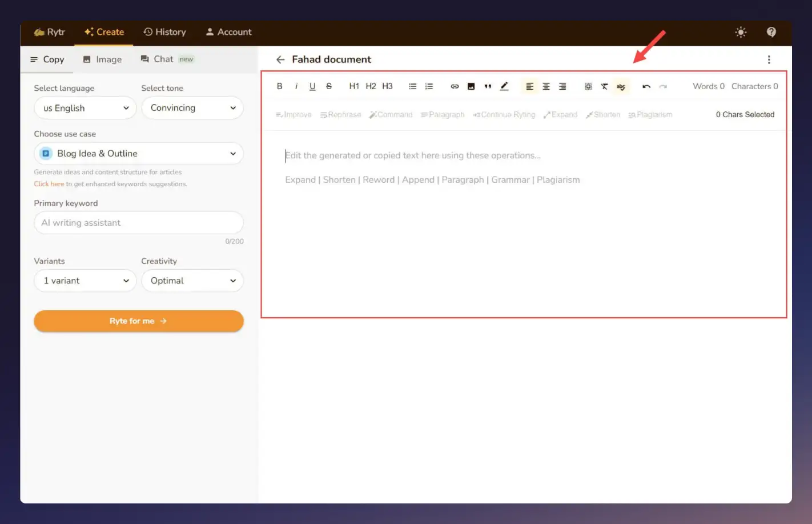Image resolution: width=812 pixels, height=524 pixels.
Task: Open the Select tone dropdown
Action: [x=192, y=107]
